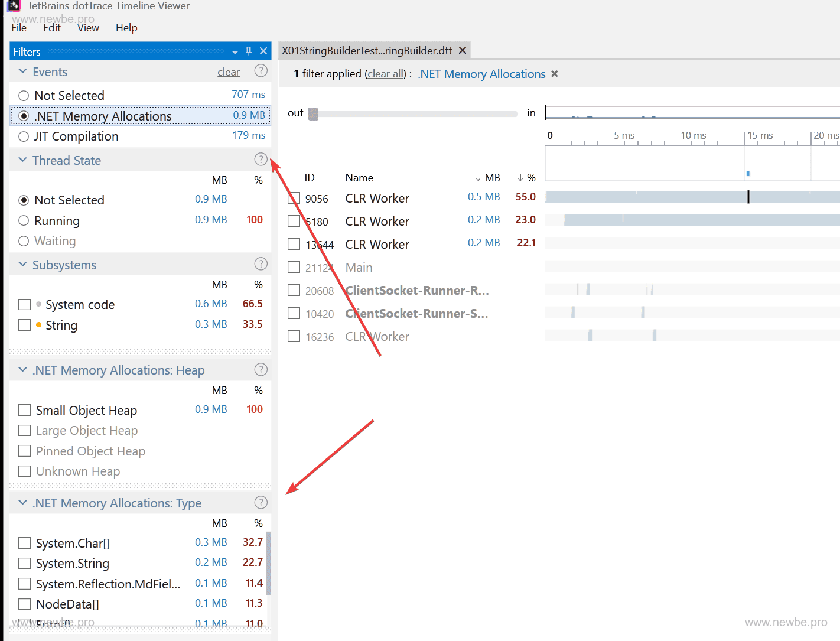Collapse the Events section chevron
Image resolution: width=840 pixels, height=641 pixels.
(23, 71)
